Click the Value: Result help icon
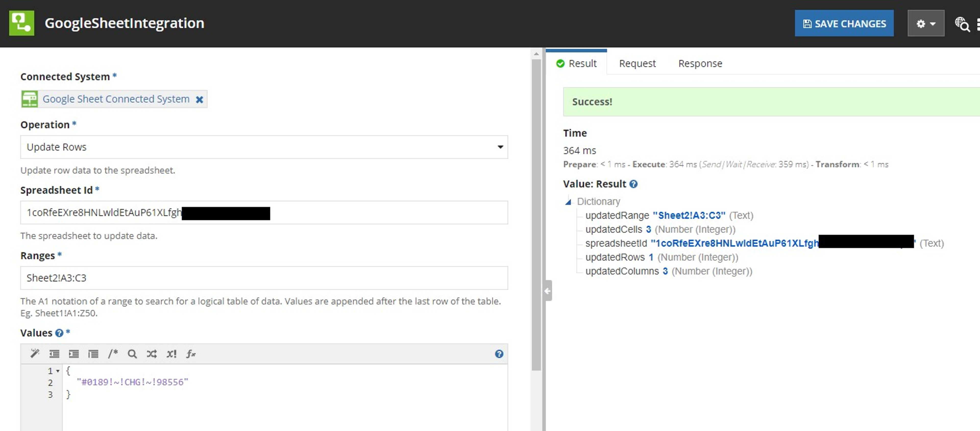 point(633,184)
